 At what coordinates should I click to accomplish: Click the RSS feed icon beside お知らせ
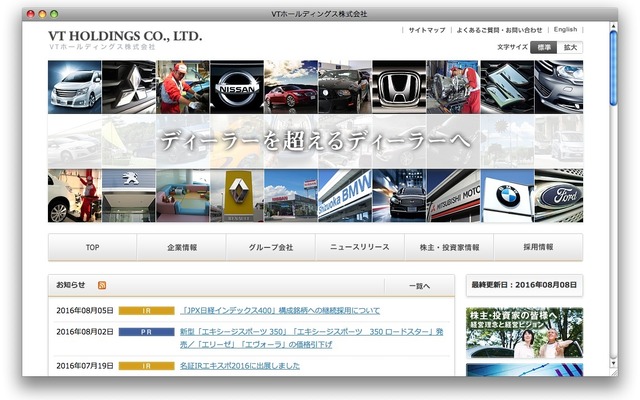(102, 285)
